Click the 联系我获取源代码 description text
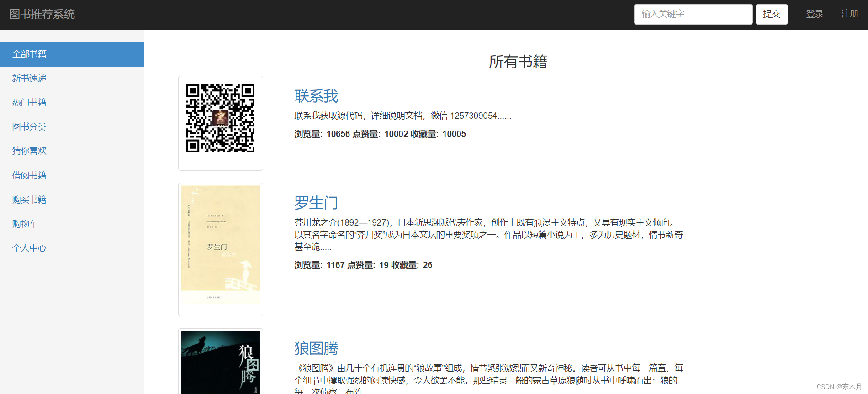The height and width of the screenshot is (394, 868). (x=402, y=116)
